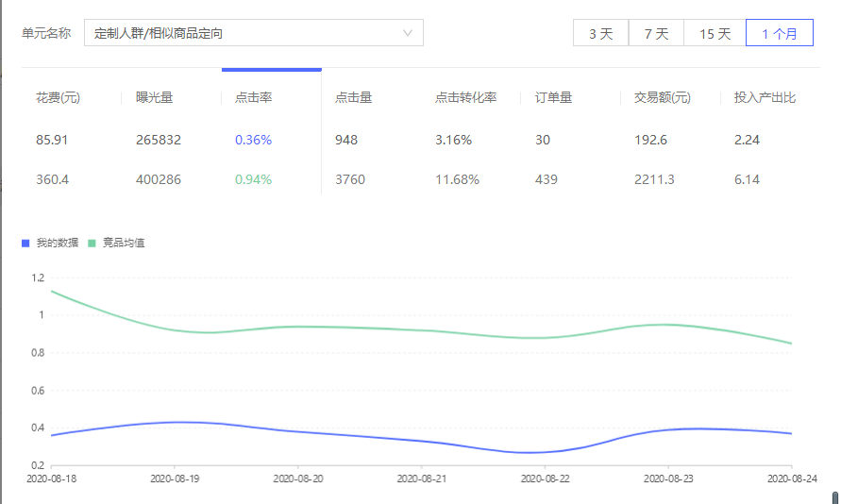The width and height of the screenshot is (841, 504).
Task: Click the blue 我的数据 legend square
Action: [26, 243]
